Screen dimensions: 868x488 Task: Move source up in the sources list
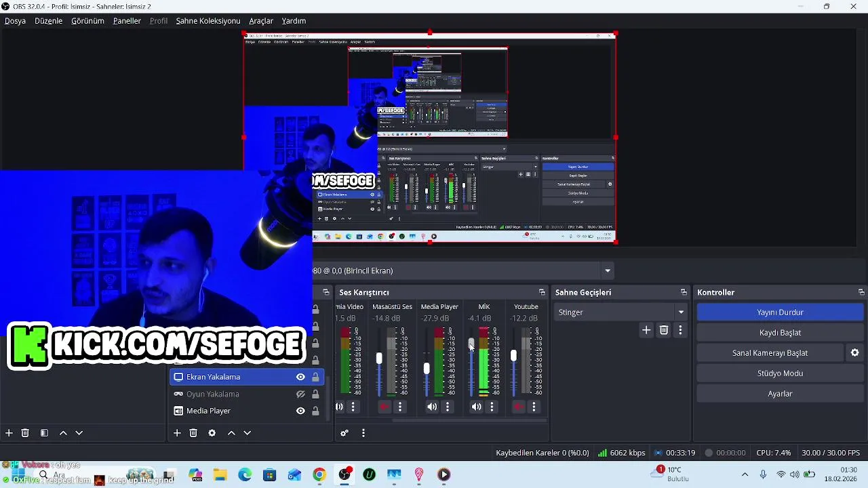231,433
